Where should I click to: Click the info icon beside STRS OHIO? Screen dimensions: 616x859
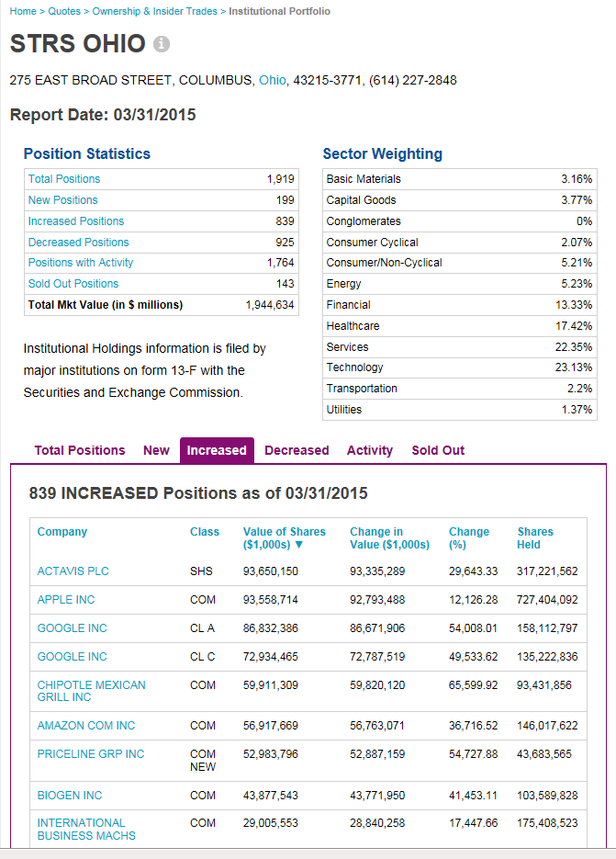click(162, 44)
